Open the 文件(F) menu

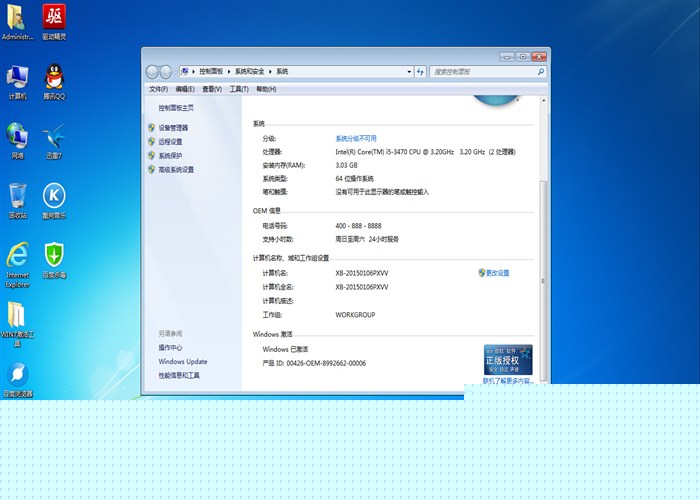(x=159, y=89)
